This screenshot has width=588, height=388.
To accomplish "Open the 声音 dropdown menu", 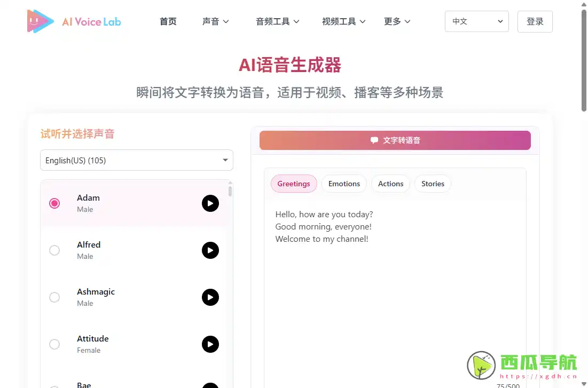I will coord(215,21).
